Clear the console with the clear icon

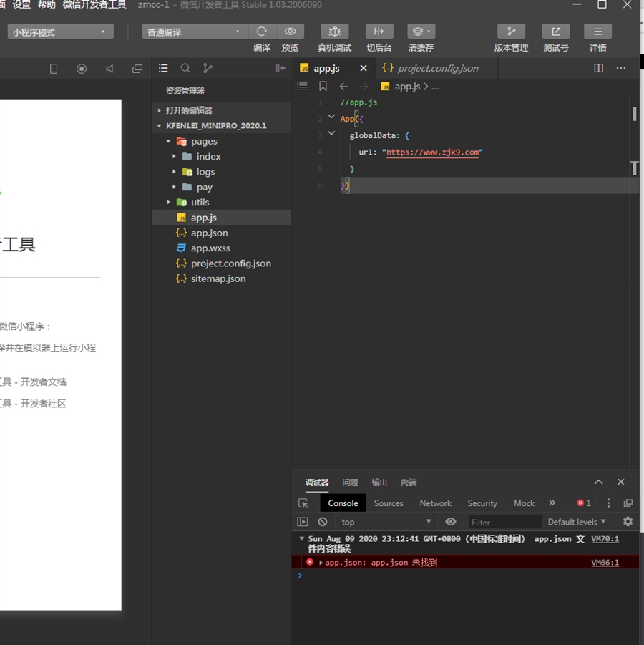(x=323, y=522)
